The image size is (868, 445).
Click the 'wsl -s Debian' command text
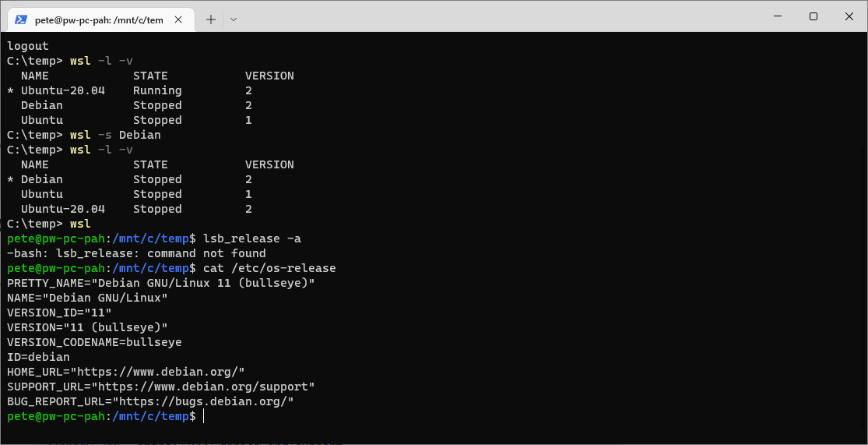pos(115,135)
